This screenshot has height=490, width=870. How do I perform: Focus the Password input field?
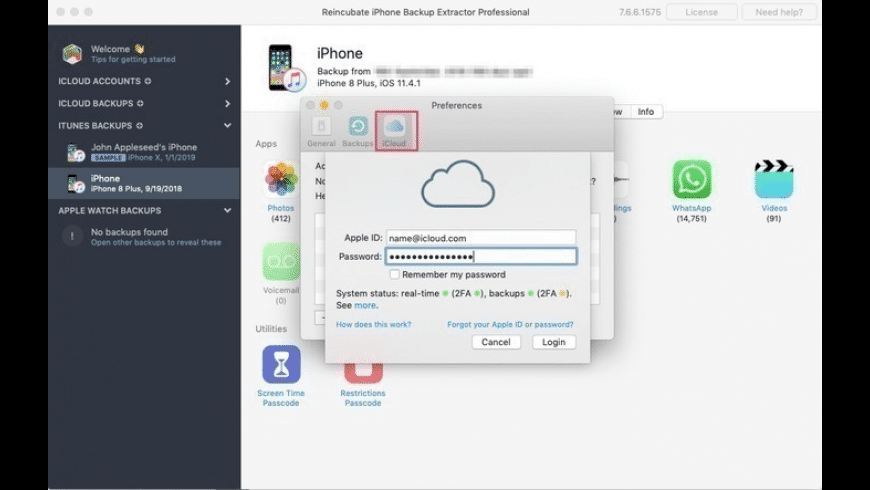481,256
